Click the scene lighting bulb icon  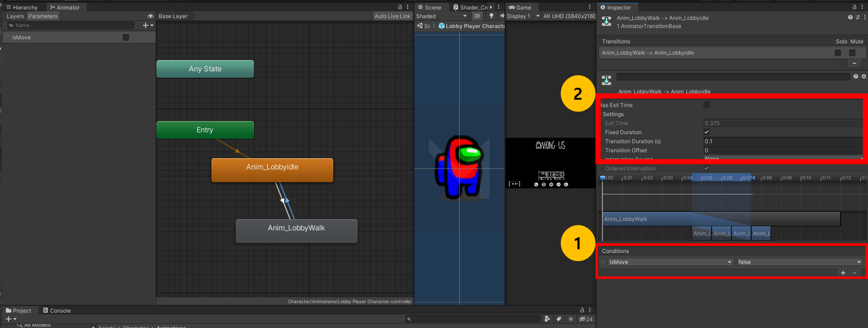coord(491,16)
